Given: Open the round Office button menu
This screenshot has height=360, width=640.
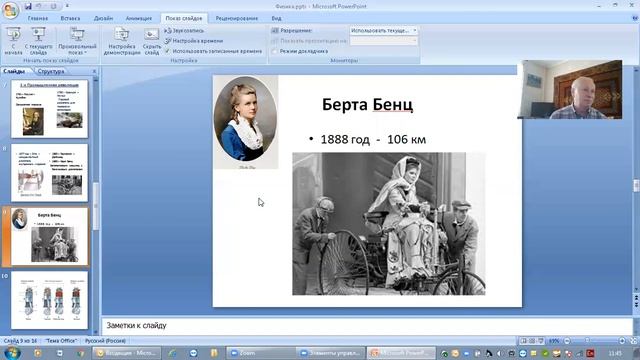Looking at the screenshot, I should 11,10.
